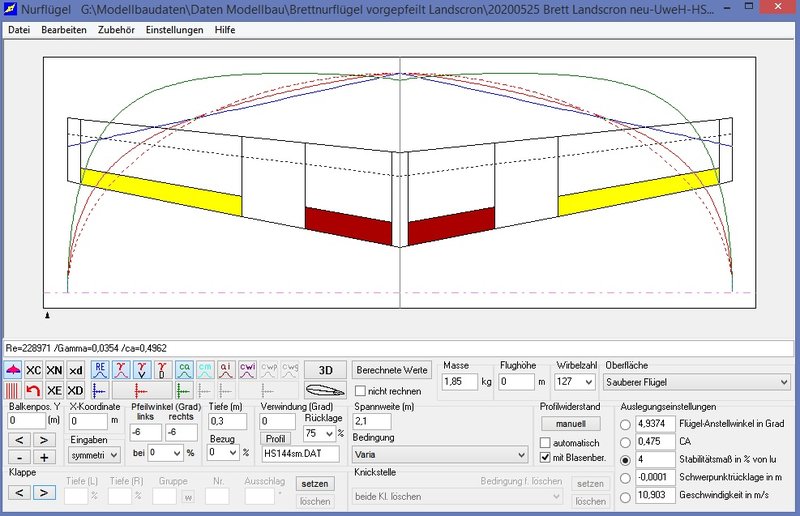Click the XC toolbar button
Screen dimensions: 800x516
tap(34, 370)
